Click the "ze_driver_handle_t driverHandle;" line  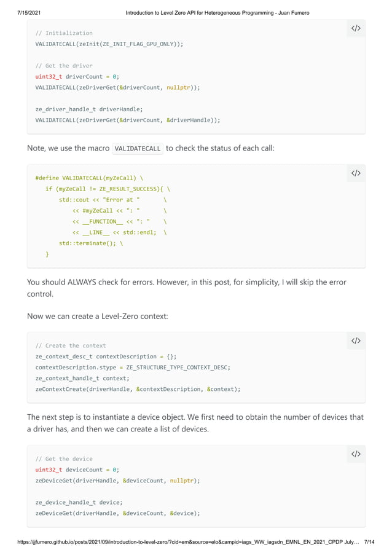tap(89, 109)
